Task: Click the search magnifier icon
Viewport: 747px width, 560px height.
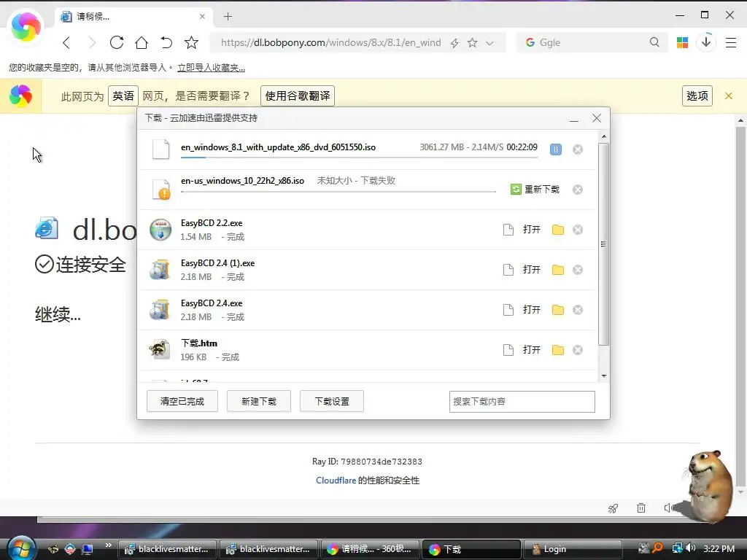Action: (654, 42)
